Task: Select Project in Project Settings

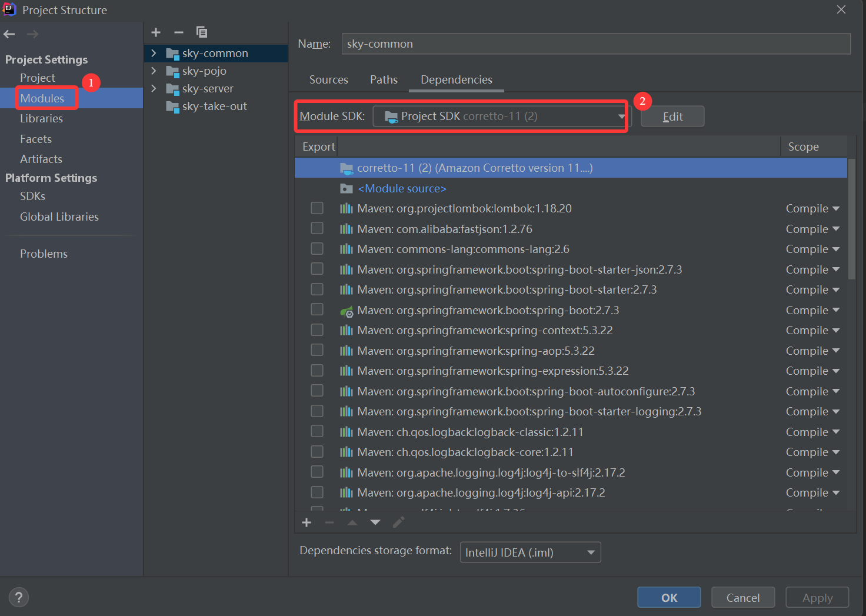Action: [x=38, y=78]
